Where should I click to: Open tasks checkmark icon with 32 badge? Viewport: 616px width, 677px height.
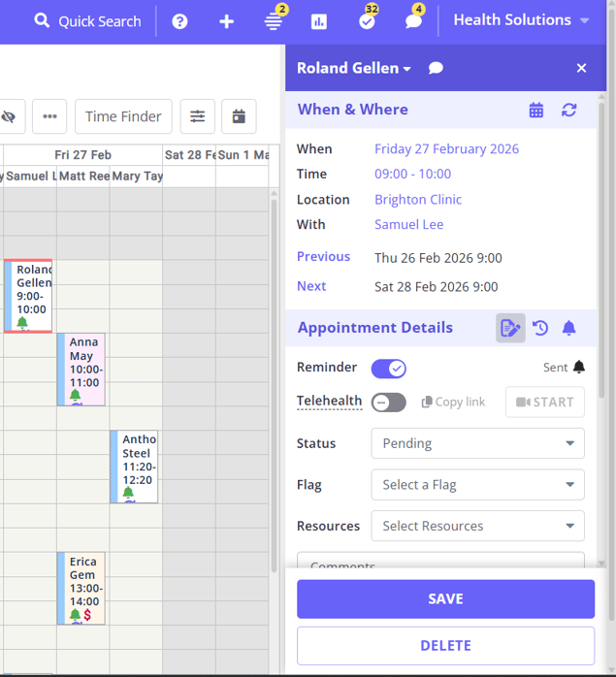[x=367, y=21]
